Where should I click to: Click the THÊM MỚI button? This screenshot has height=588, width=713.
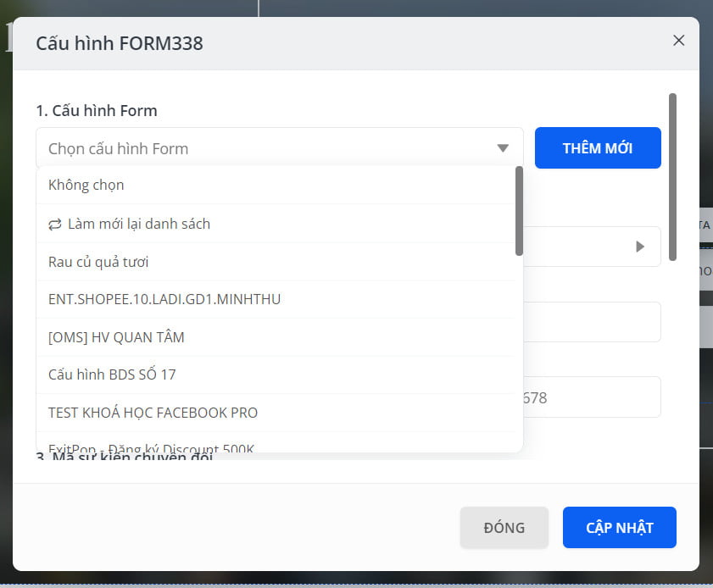tap(598, 148)
